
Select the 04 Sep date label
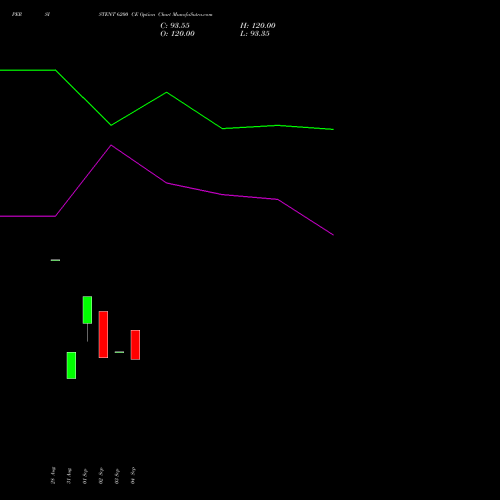point(133,476)
